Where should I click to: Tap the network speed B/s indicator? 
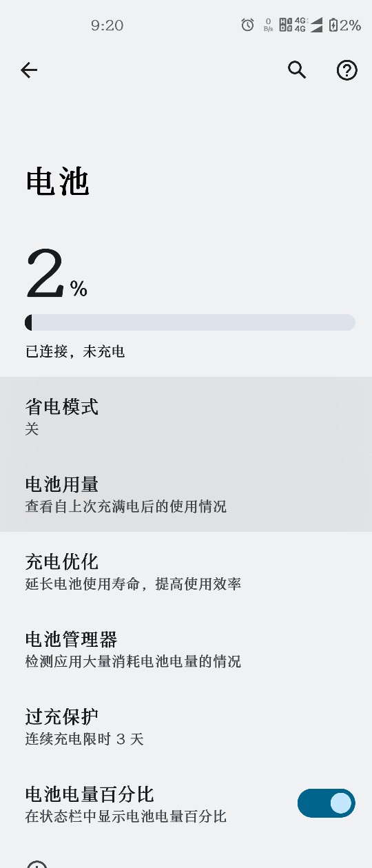tap(268, 25)
